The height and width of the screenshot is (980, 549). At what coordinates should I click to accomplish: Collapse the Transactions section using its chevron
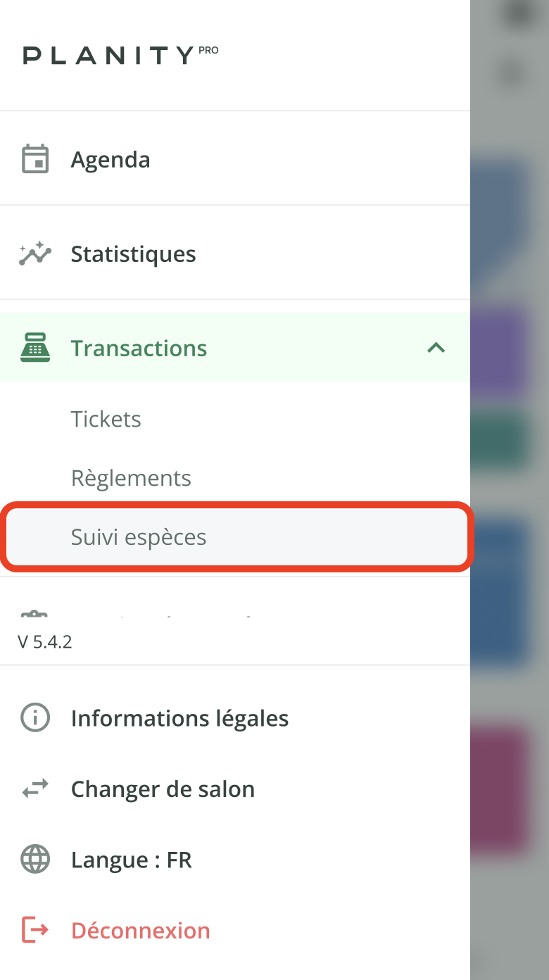(436, 348)
